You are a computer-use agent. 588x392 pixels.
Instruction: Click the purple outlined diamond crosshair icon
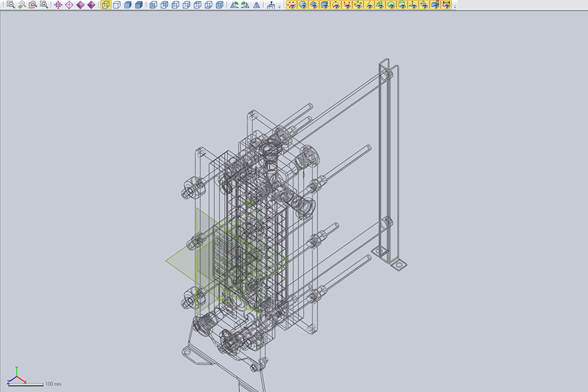pos(69,5)
